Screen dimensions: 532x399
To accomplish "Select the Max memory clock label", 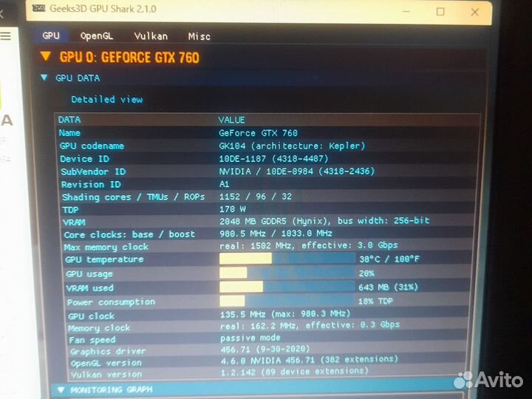I will click(x=106, y=247).
